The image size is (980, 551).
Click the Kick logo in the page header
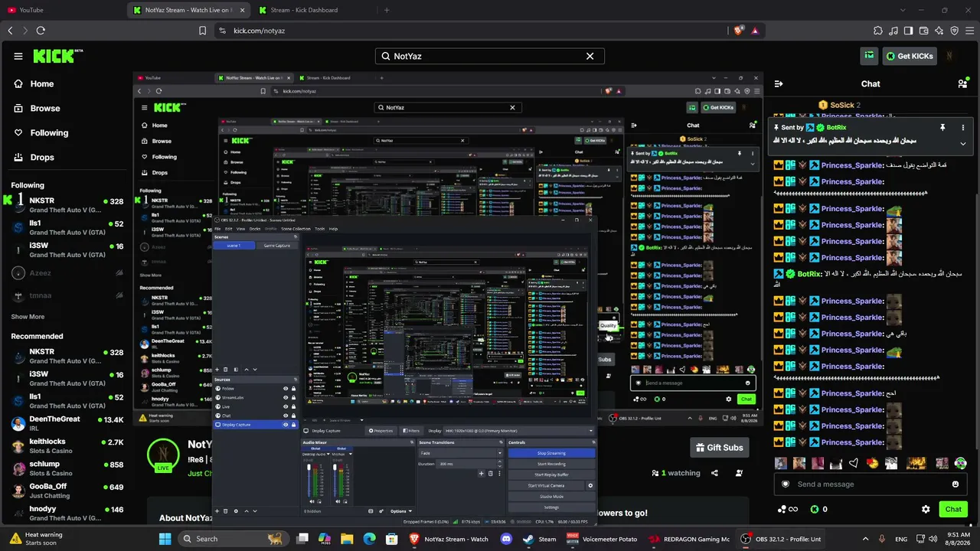click(x=58, y=56)
